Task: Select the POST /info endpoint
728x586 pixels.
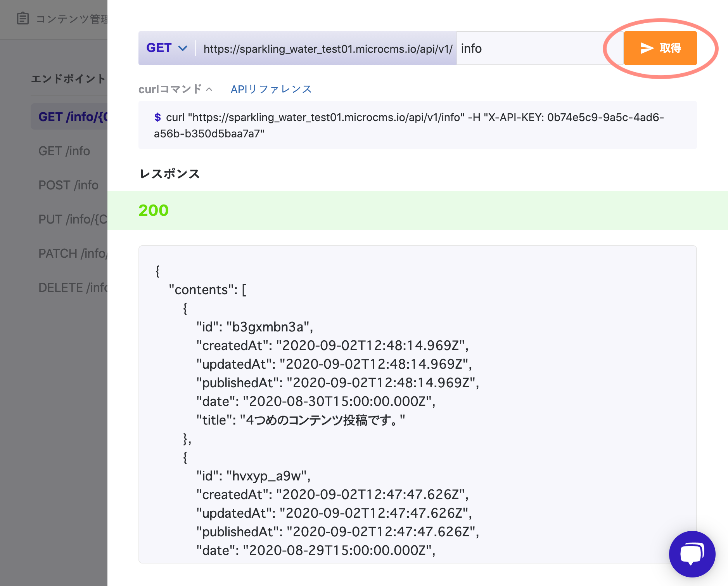Action: 68,185
